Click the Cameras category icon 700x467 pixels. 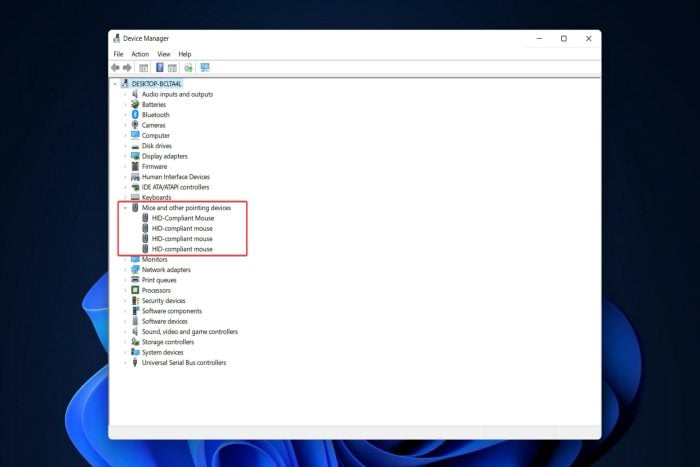coord(135,125)
